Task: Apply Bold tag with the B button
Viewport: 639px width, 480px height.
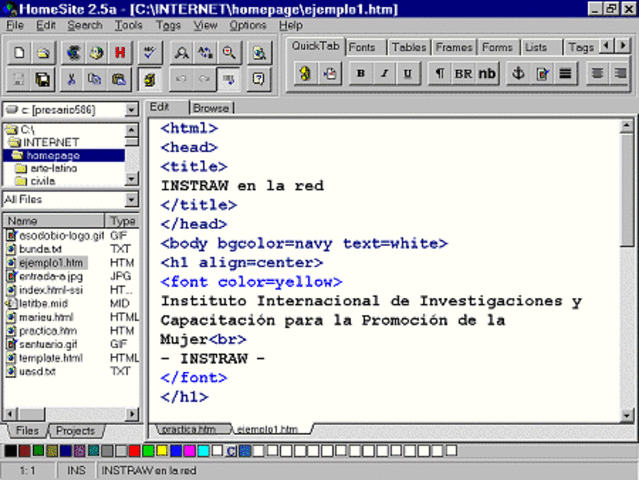Action: point(361,74)
